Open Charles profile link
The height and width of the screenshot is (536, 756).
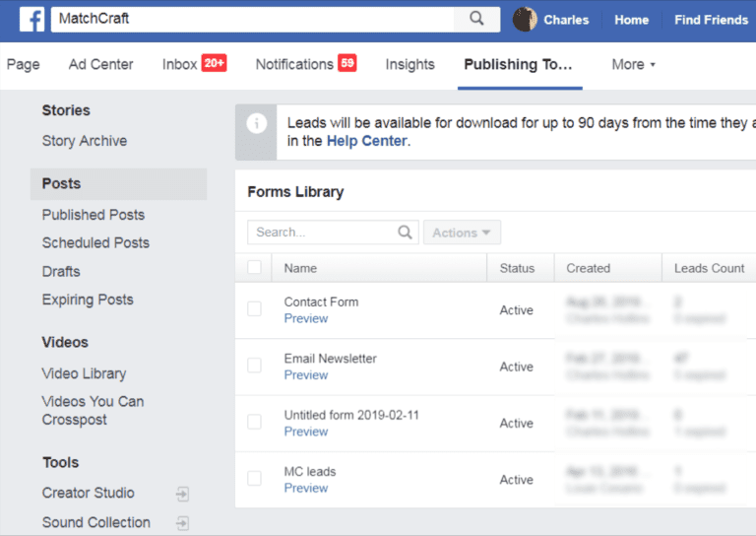point(566,20)
